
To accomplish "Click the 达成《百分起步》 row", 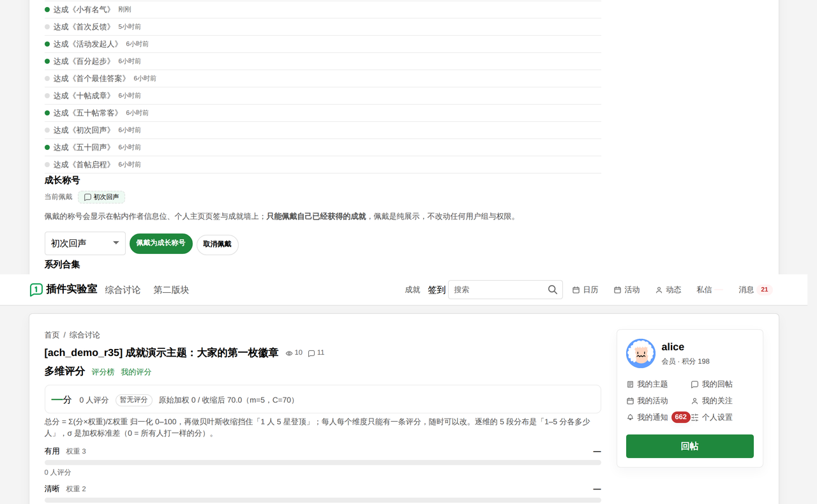I will 322,61.
